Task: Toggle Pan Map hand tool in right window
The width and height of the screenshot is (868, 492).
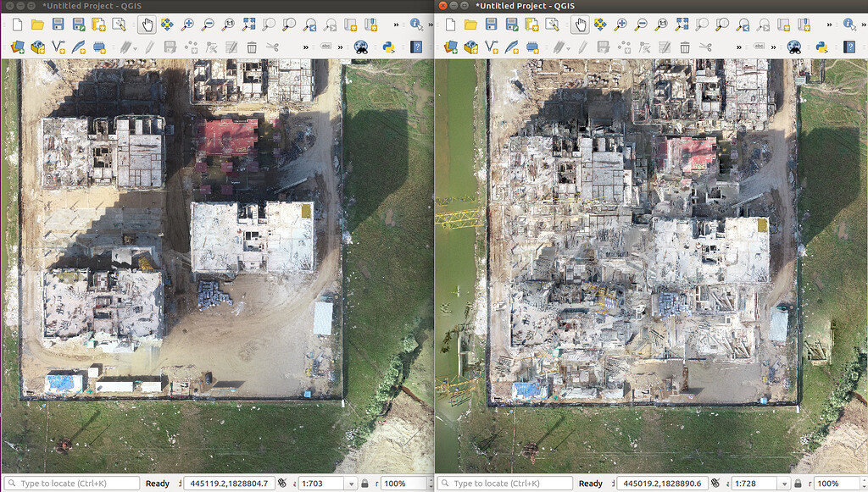Action: 580,25
